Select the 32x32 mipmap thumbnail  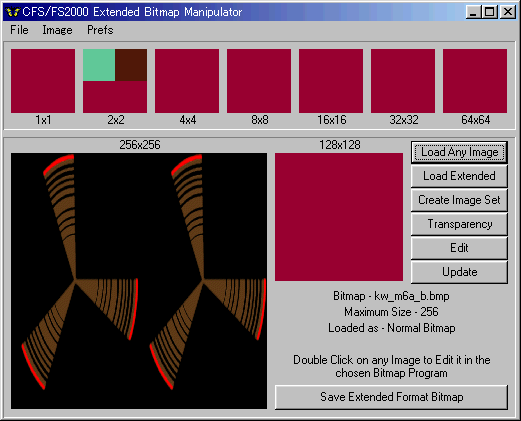click(x=403, y=81)
